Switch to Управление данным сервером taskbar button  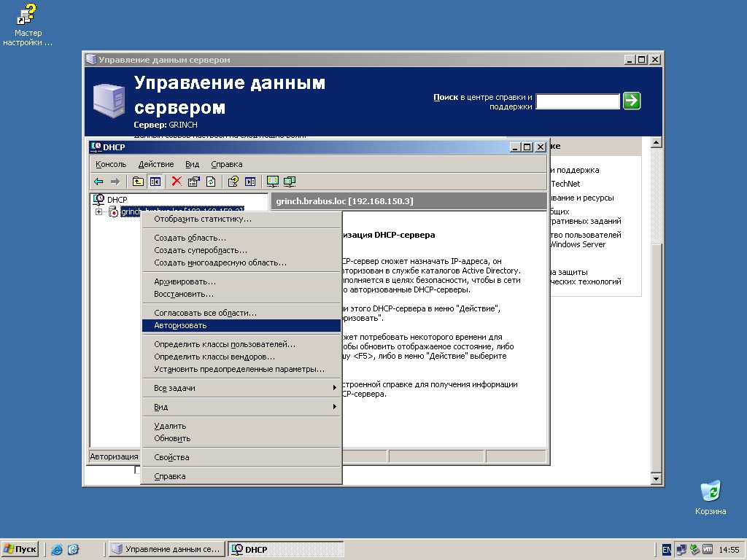coord(167,550)
